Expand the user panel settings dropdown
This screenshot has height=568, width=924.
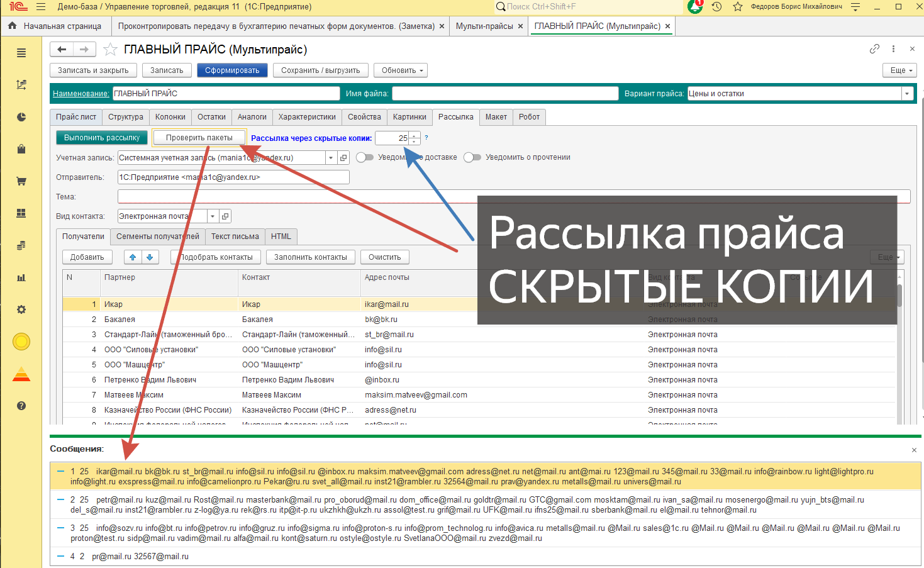(855, 7)
